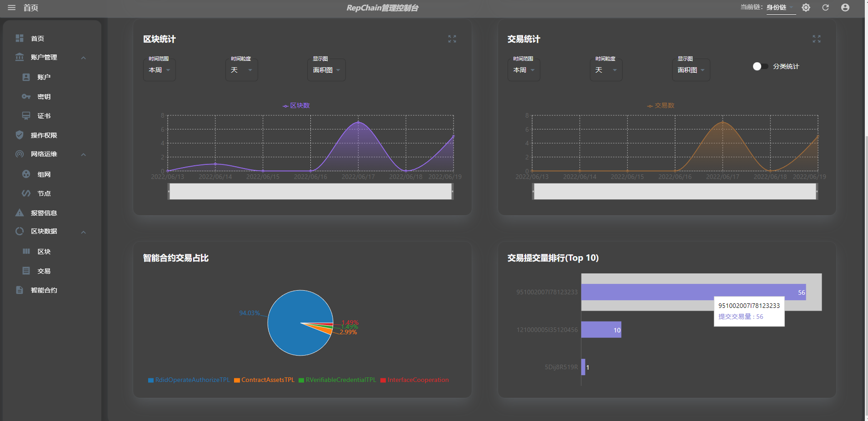This screenshot has height=421, width=868.
Task: Open 区块统计 时间粒度 dropdown (天)
Action: [x=242, y=70]
